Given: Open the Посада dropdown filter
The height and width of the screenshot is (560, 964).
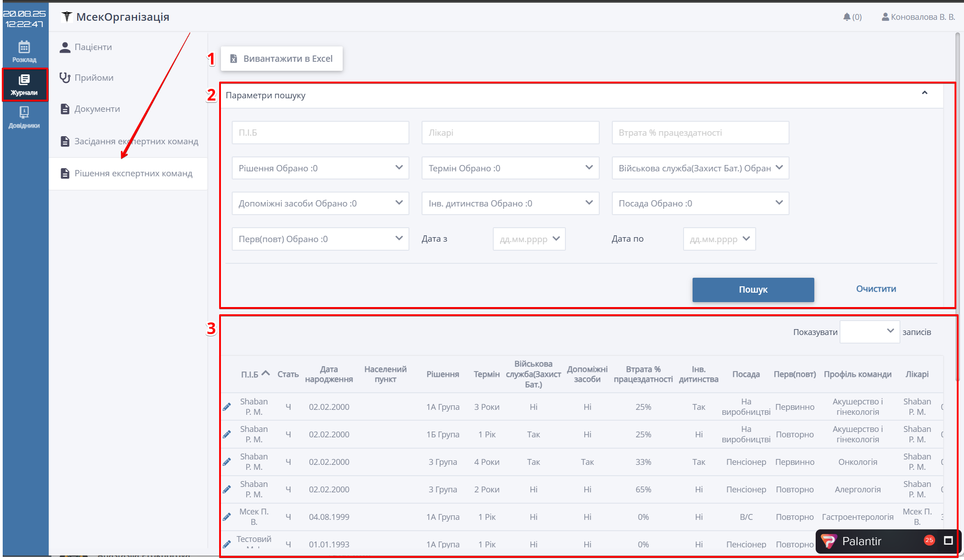Looking at the screenshot, I should (x=700, y=203).
